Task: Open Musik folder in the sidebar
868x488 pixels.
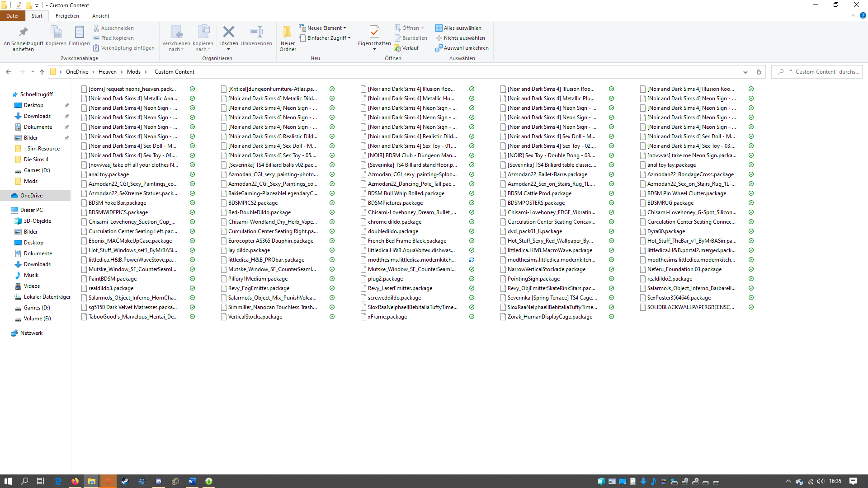Action: click(x=31, y=275)
